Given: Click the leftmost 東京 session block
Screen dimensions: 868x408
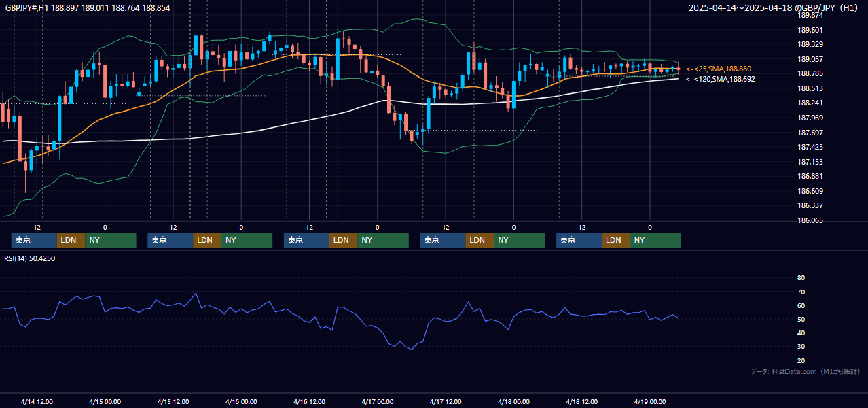Looking at the screenshot, I should [34, 240].
